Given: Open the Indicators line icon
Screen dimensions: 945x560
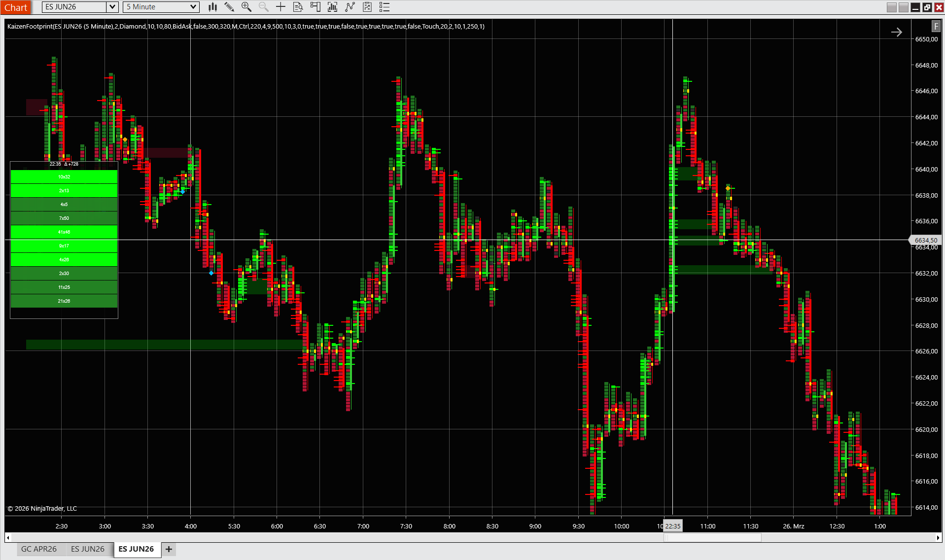Looking at the screenshot, I should (350, 7).
